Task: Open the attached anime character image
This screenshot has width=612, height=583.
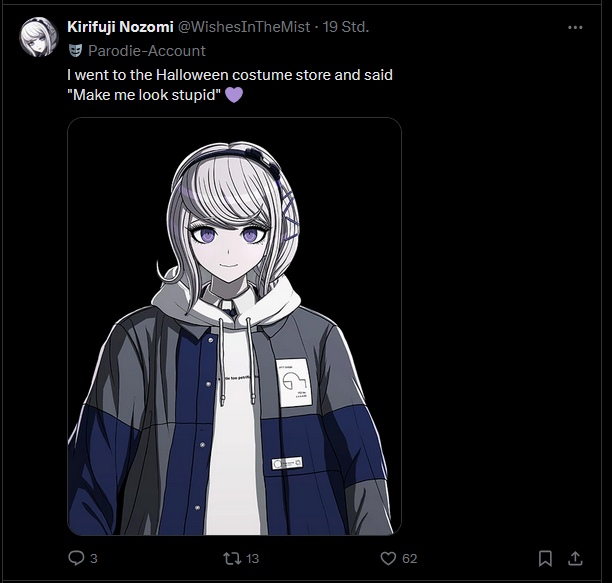Action: pyautogui.click(x=234, y=326)
